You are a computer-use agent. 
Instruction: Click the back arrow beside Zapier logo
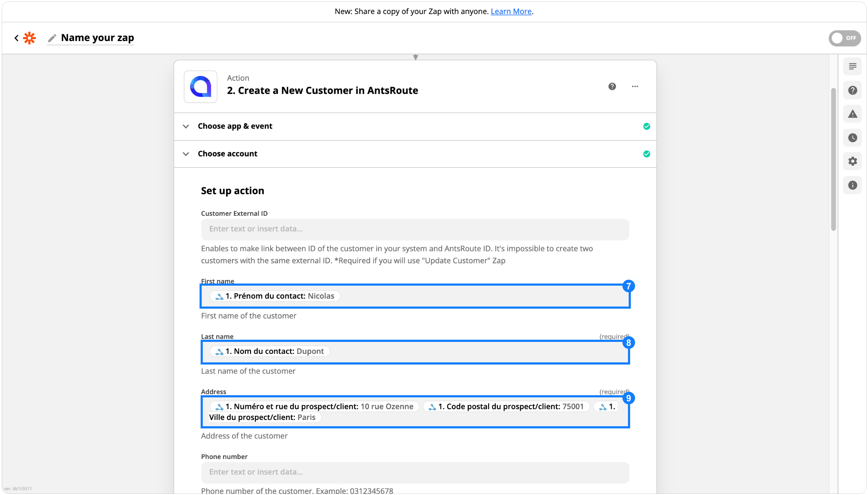17,38
